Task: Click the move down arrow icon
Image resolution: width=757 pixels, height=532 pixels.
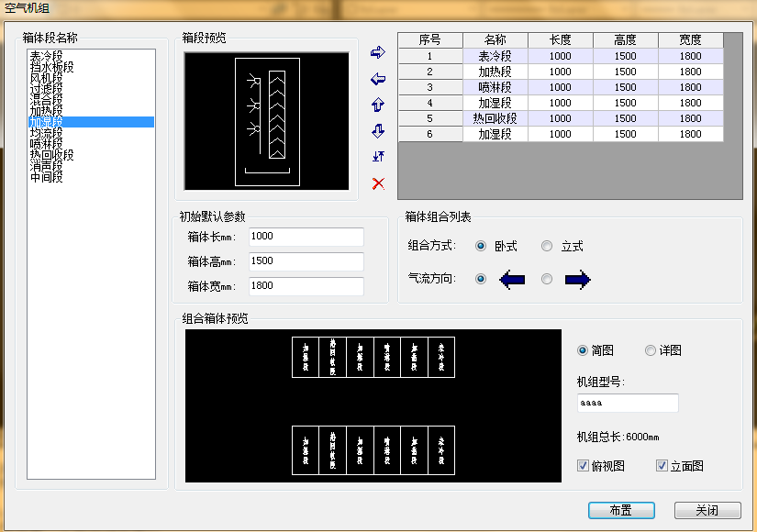Action: coord(377,131)
